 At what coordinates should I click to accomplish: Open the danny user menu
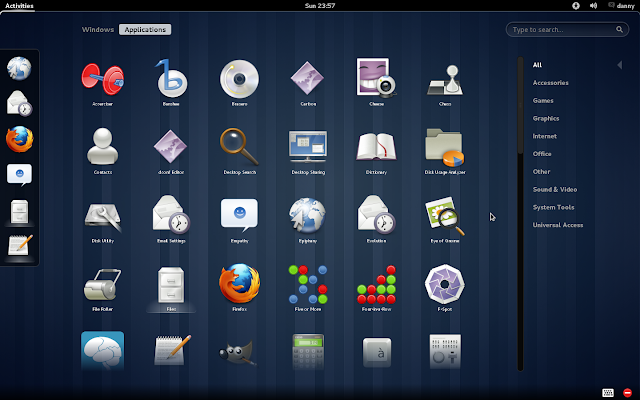pos(621,6)
